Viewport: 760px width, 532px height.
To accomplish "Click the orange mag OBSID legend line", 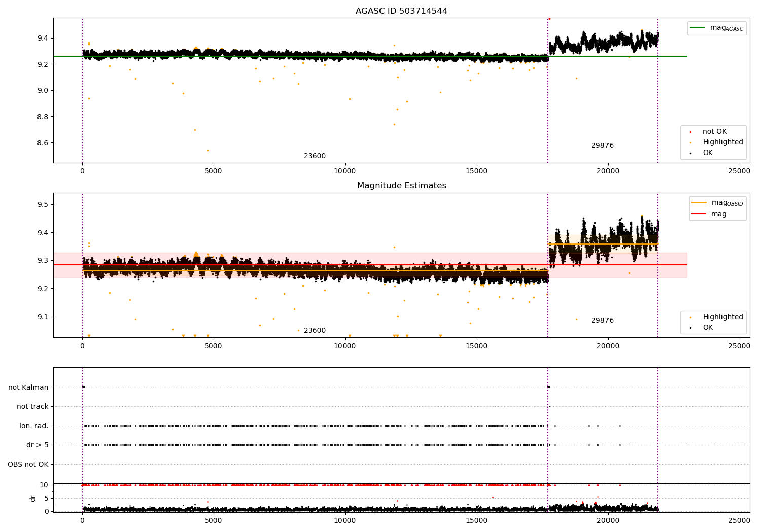I will [699, 203].
